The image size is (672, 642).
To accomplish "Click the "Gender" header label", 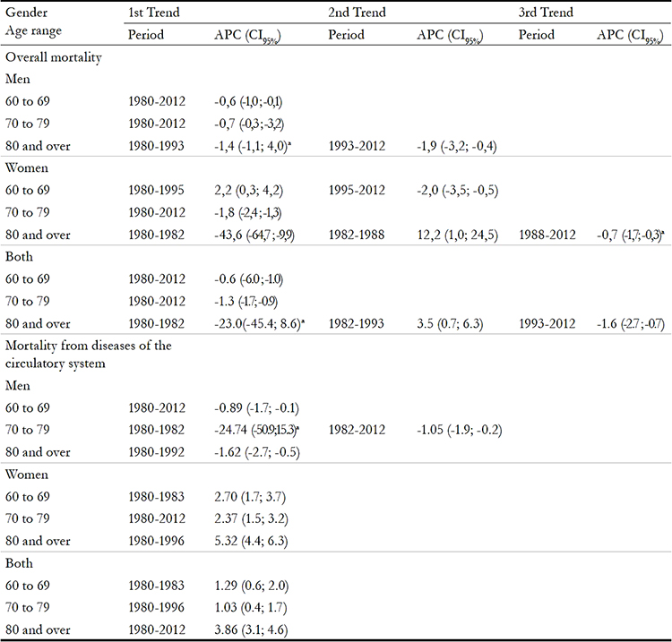I will 26,14.
